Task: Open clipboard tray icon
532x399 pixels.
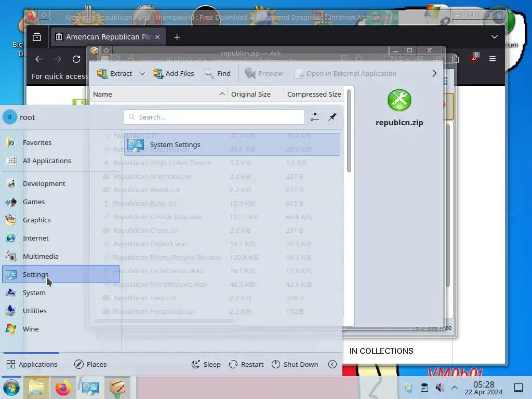Action: [x=424, y=388]
